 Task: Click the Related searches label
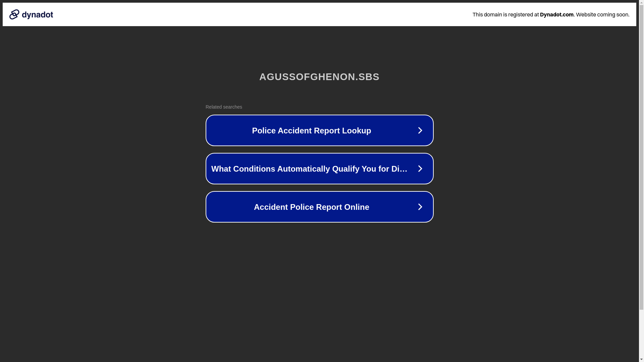tap(224, 107)
